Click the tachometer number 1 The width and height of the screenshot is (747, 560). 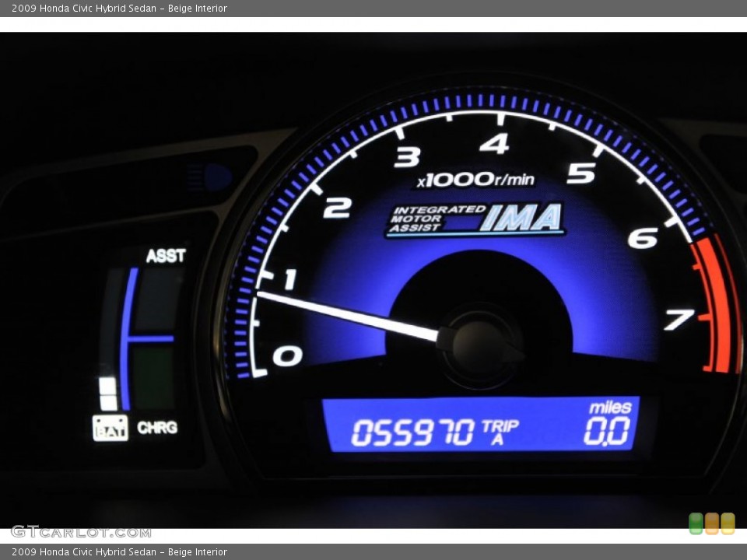click(x=289, y=279)
